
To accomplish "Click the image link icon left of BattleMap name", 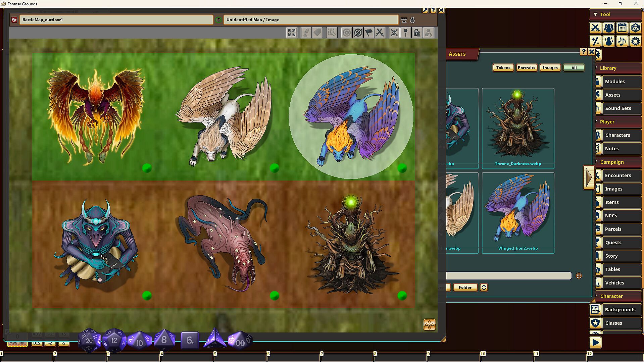I will tap(14, 20).
